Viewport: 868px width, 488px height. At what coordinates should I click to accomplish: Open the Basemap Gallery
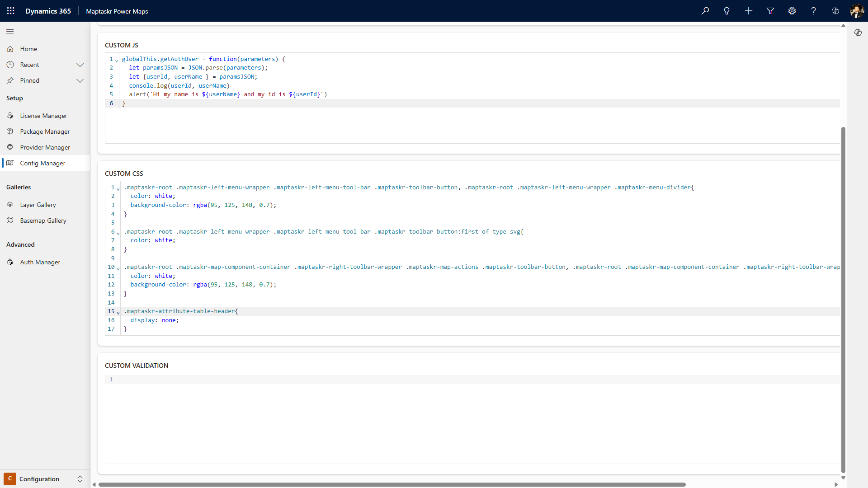pyautogui.click(x=43, y=221)
